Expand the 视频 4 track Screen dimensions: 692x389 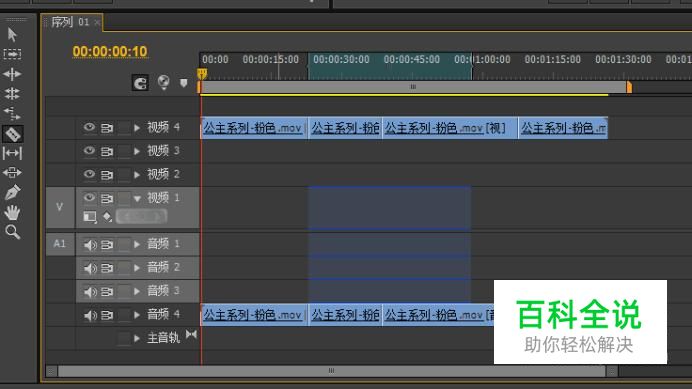[x=137, y=128]
